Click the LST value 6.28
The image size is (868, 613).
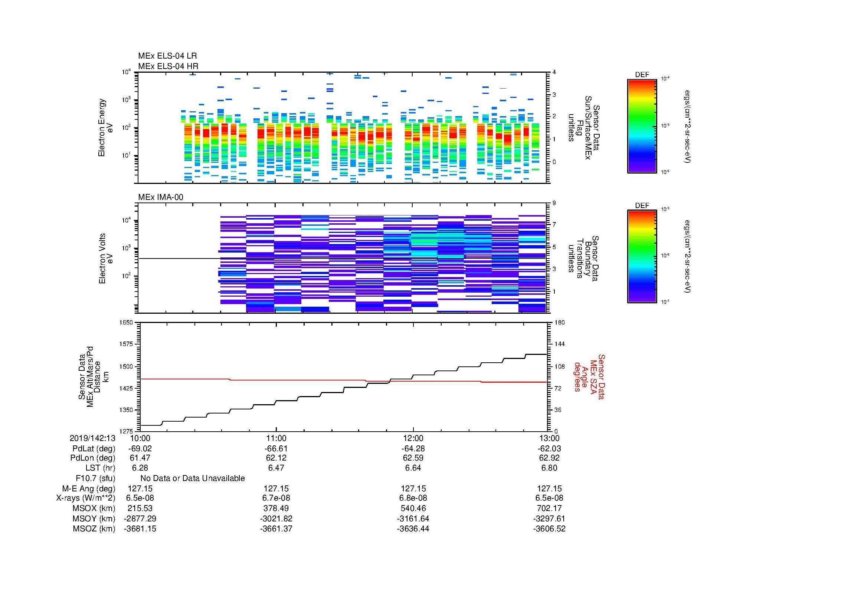point(140,468)
